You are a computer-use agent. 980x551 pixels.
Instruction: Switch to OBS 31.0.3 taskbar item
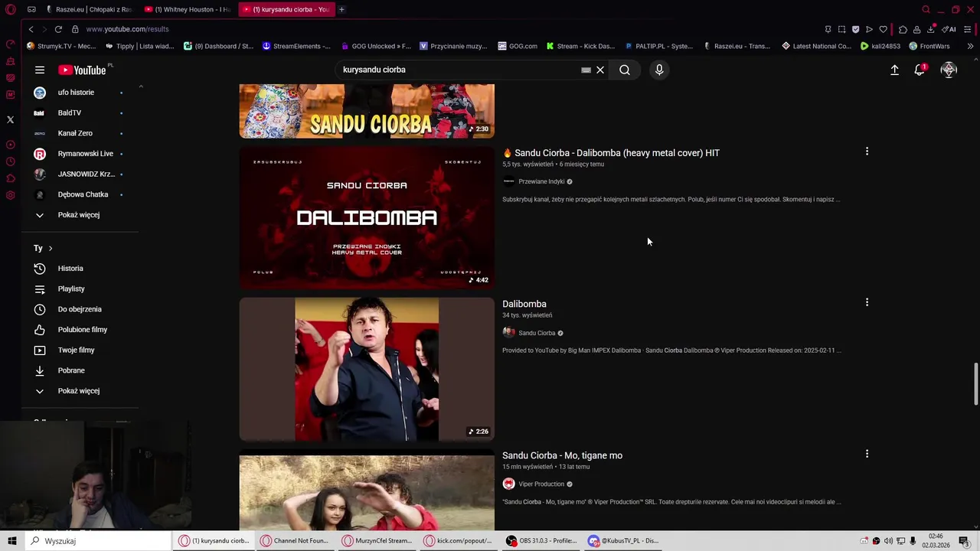(541, 541)
